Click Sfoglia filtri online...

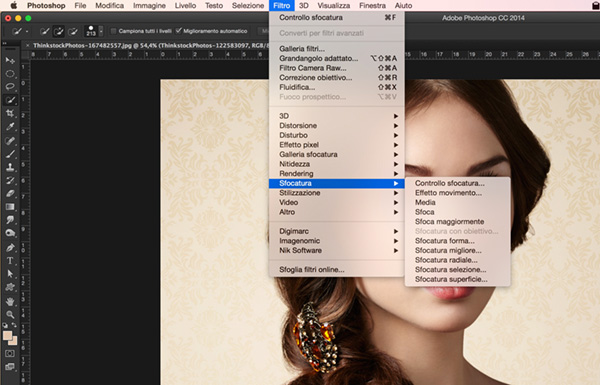tap(337, 269)
